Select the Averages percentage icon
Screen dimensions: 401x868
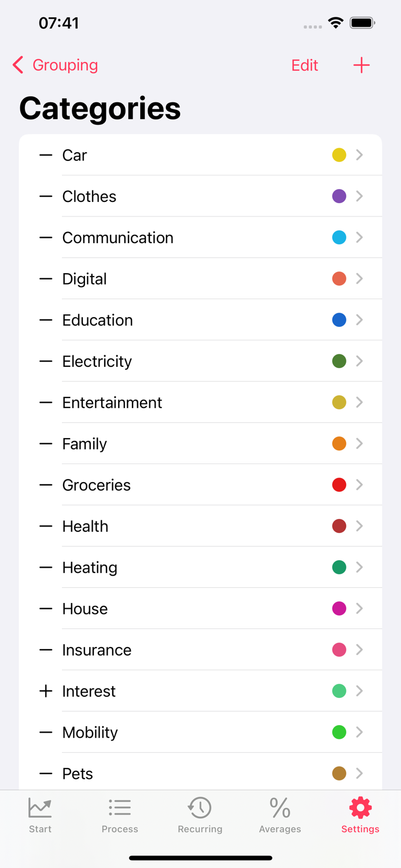pyautogui.click(x=279, y=807)
